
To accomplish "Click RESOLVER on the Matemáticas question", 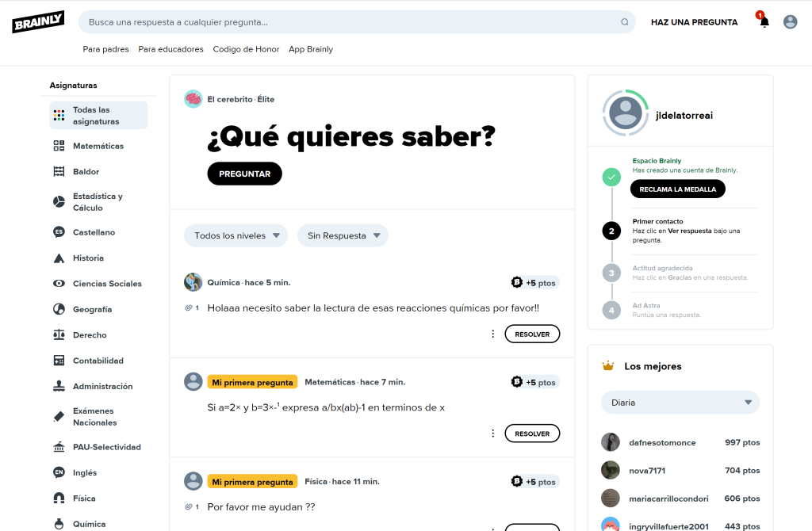I will point(532,434).
